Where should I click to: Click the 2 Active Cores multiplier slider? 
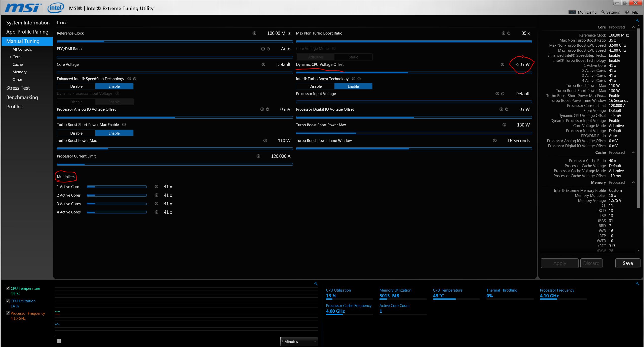tap(117, 195)
